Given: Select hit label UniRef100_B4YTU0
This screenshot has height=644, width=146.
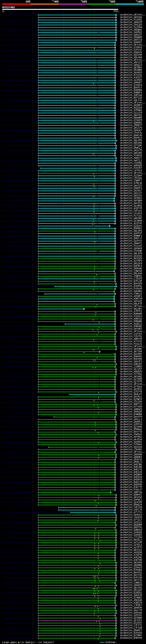Looking at the screenshot, I should [131, 575].
